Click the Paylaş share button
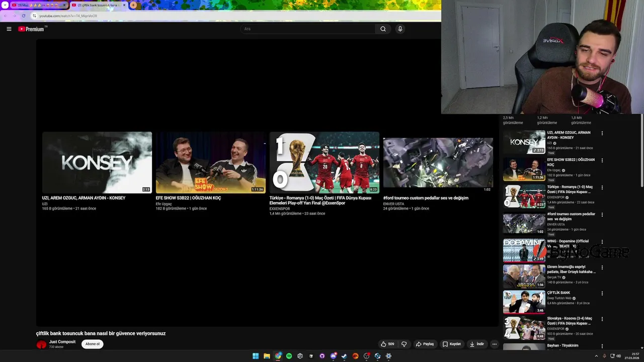This screenshot has width=644, height=362. (425, 344)
